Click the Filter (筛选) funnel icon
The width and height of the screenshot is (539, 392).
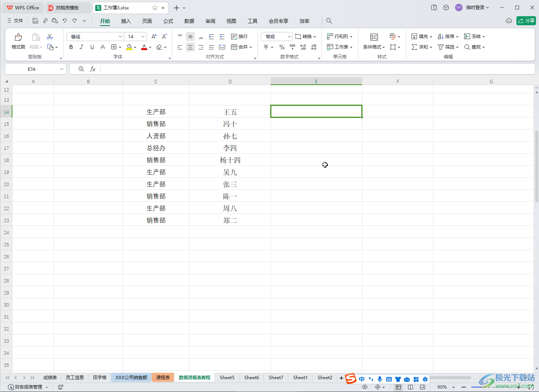pos(440,47)
